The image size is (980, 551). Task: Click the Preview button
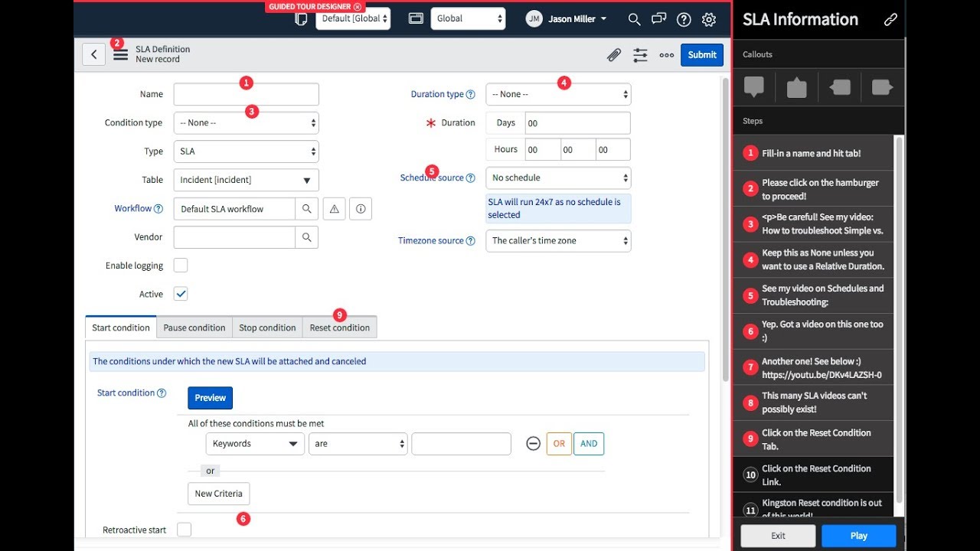point(211,398)
